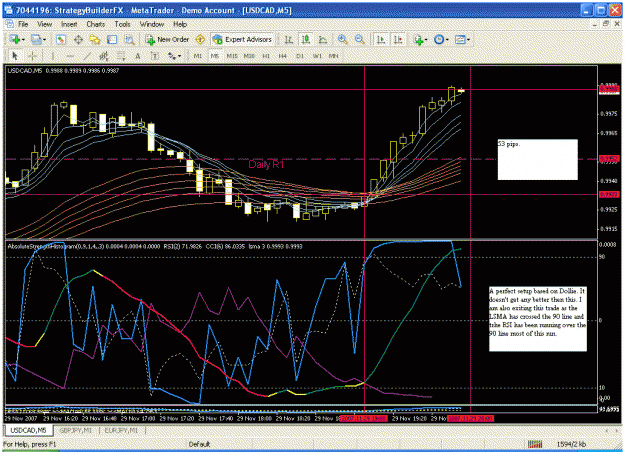This screenshot has width=625, height=452.
Task: Open the Window menu
Action: click(152, 24)
